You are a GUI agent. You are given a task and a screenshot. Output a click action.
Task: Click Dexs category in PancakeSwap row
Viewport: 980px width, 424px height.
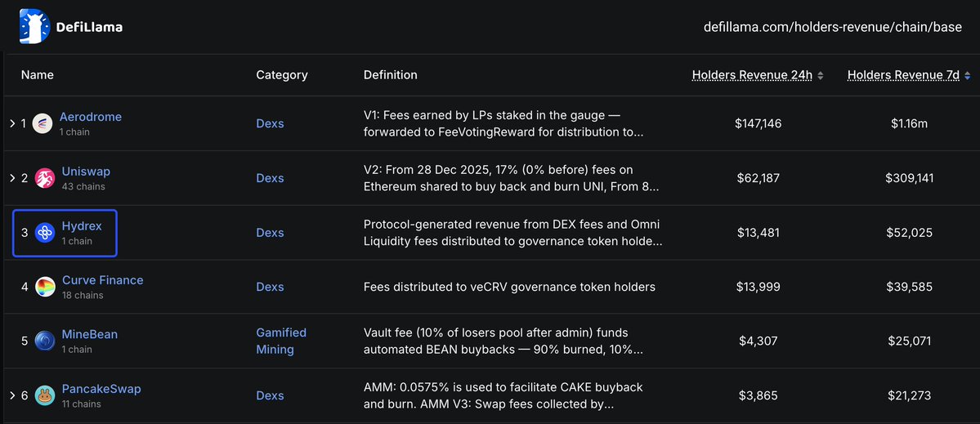(x=270, y=395)
